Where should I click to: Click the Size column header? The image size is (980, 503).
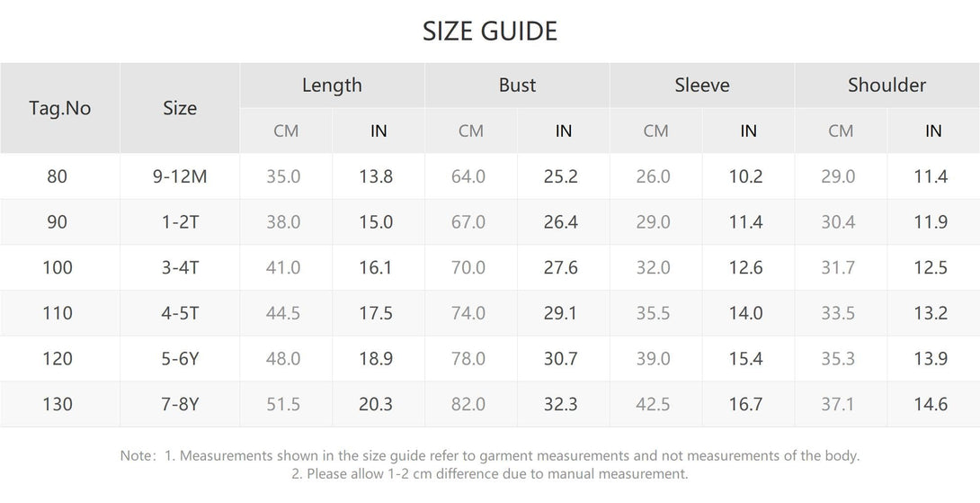tap(180, 108)
